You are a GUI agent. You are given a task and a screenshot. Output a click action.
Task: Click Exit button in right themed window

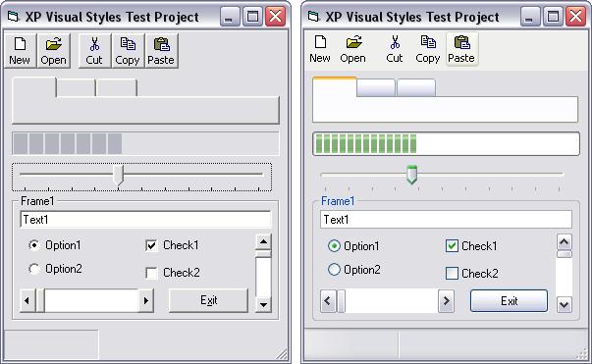(509, 300)
